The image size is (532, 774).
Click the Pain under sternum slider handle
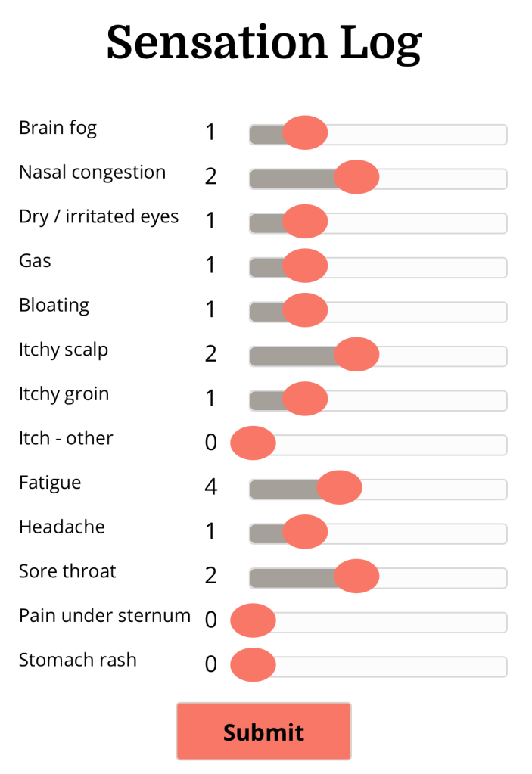253,620
